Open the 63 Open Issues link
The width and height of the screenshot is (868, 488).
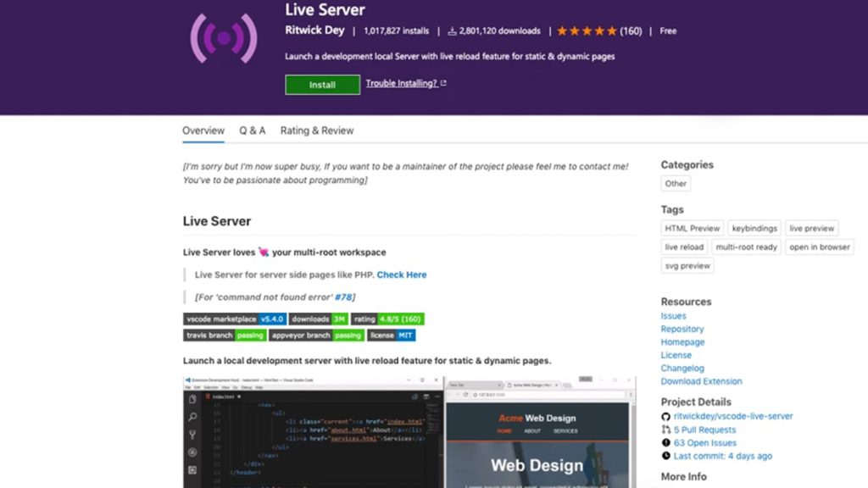(705, 442)
